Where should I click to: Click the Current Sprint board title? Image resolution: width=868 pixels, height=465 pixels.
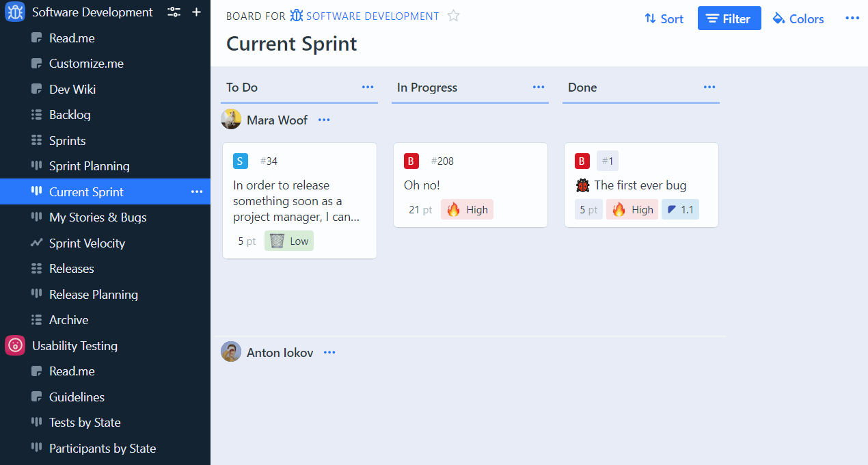pyautogui.click(x=292, y=44)
